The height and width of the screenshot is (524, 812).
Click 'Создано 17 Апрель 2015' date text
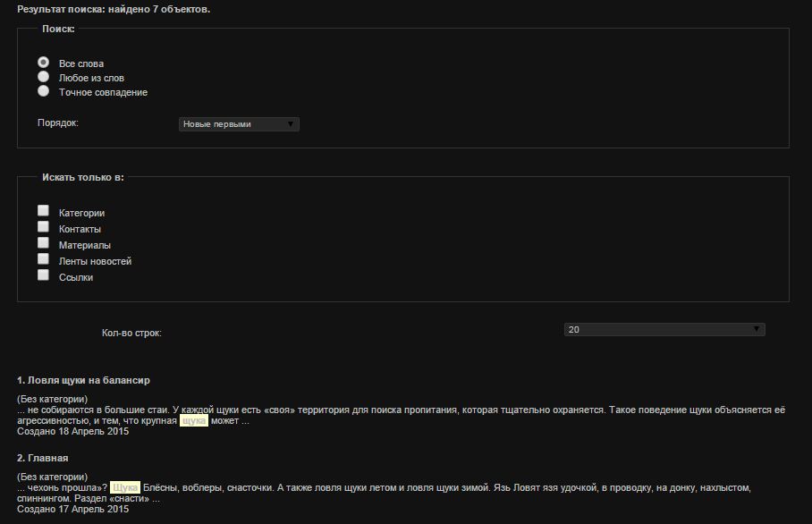(x=73, y=509)
